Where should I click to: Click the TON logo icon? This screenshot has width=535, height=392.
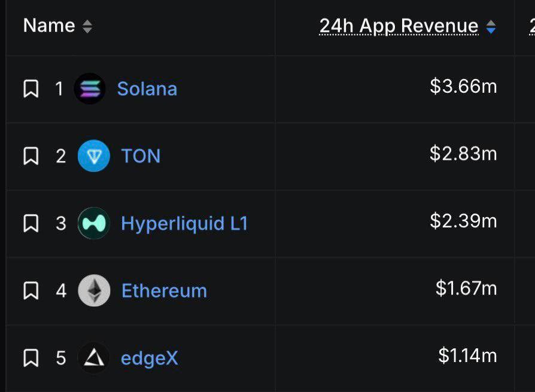coord(94,156)
